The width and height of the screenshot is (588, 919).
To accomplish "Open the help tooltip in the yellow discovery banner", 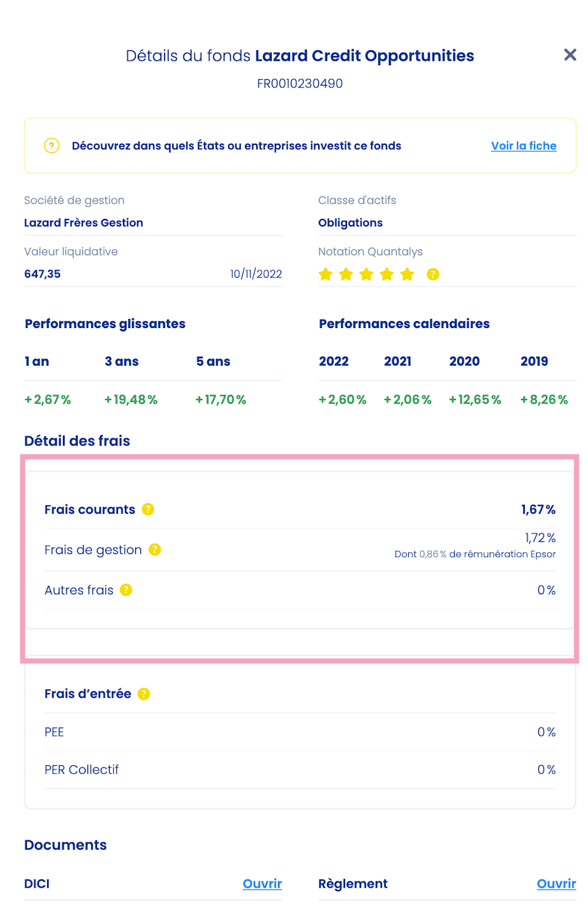I will coord(52,146).
